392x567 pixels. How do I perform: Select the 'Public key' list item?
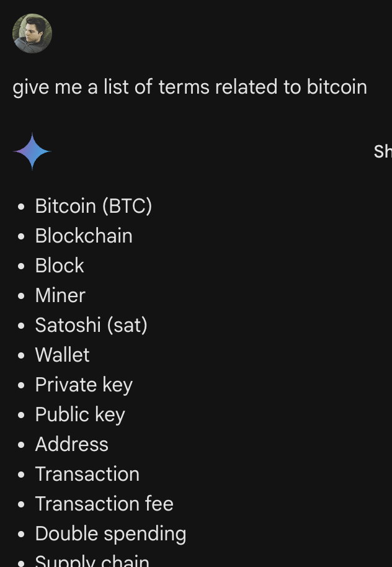point(80,414)
